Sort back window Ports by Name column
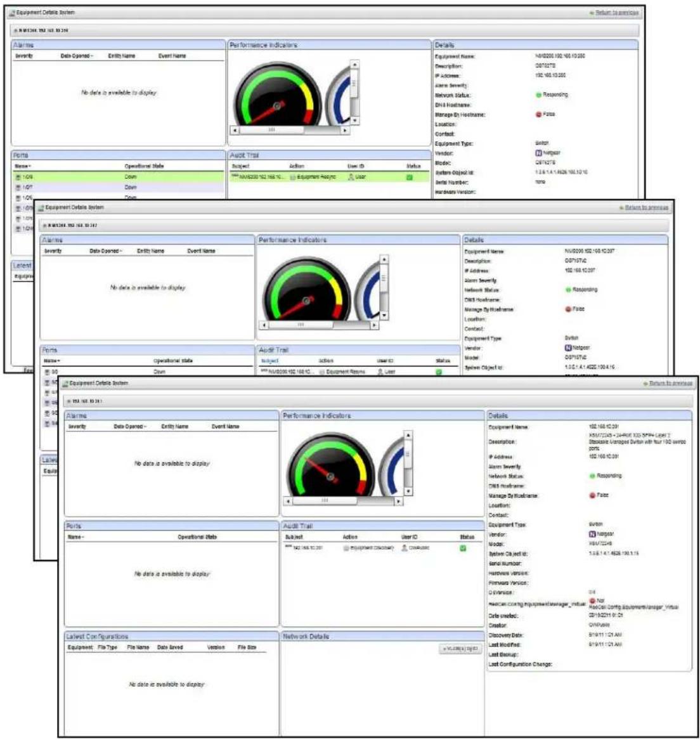Screen dimensions: 700x740 pyautogui.click(x=23, y=166)
